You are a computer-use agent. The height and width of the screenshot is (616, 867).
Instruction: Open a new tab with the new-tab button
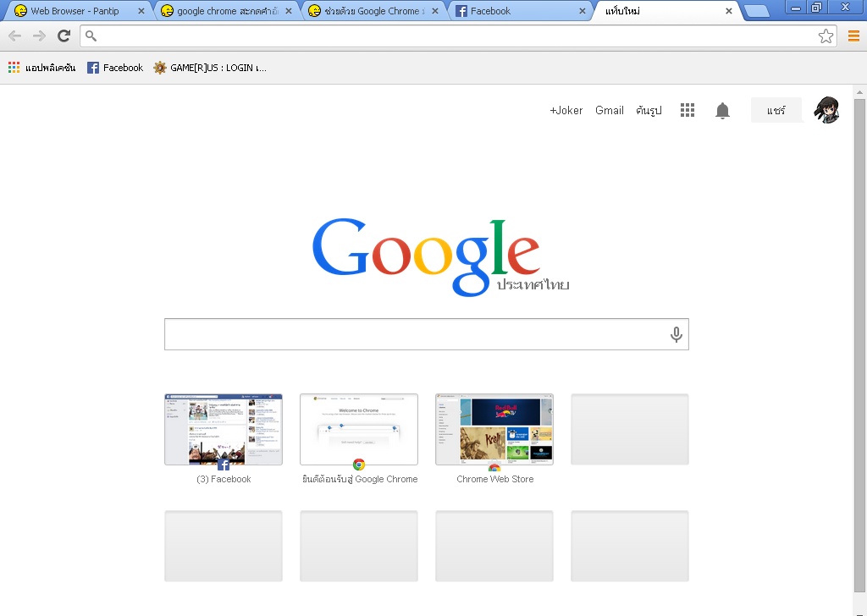(757, 11)
